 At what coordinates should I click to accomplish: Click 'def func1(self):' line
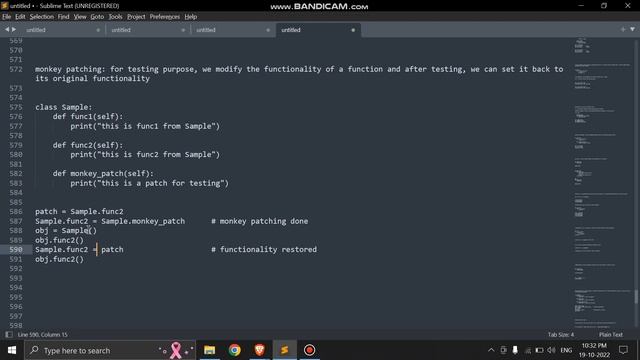coord(88,117)
